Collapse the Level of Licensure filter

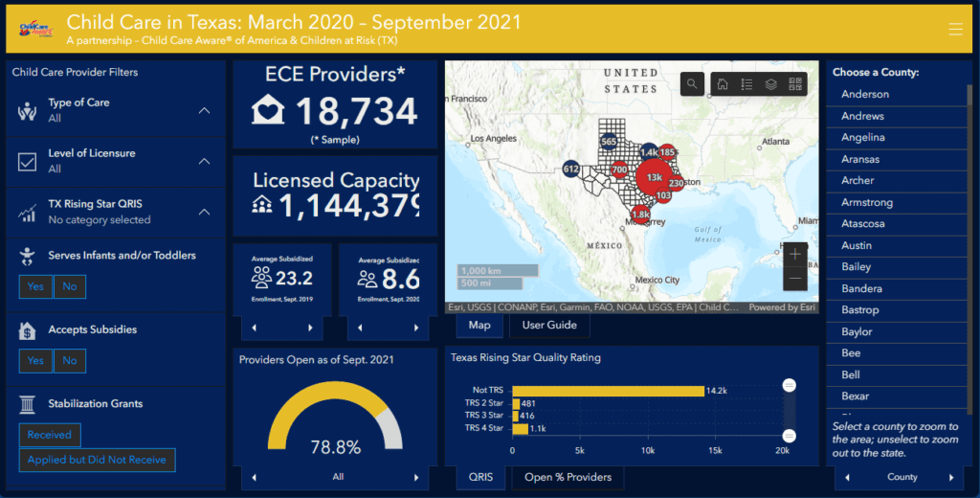(x=204, y=161)
